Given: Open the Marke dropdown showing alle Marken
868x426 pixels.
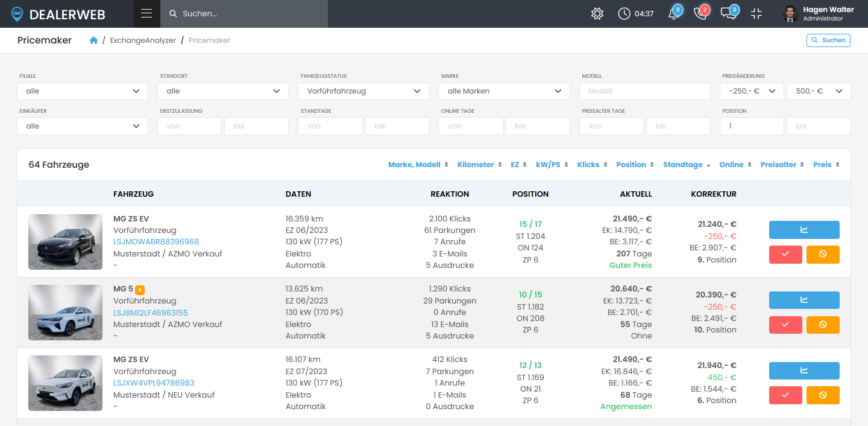Looking at the screenshot, I should tap(505, 91).
